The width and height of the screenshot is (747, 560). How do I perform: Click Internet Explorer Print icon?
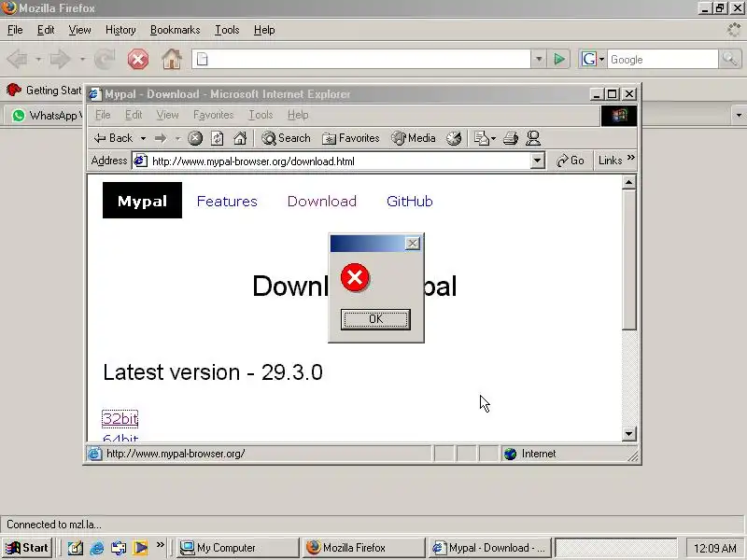click(511, 138)
